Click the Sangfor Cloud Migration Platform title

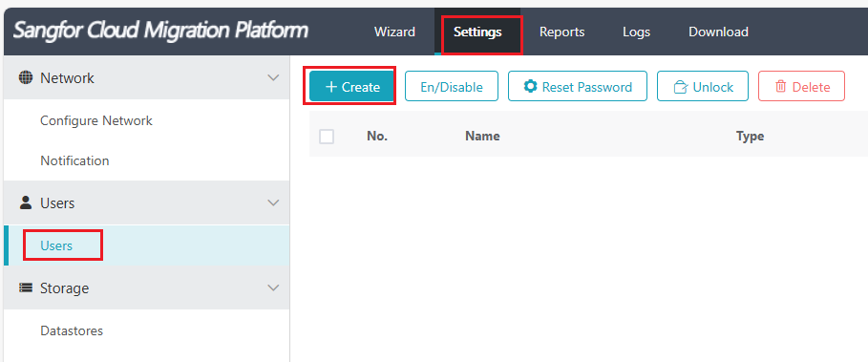point(160,31)
